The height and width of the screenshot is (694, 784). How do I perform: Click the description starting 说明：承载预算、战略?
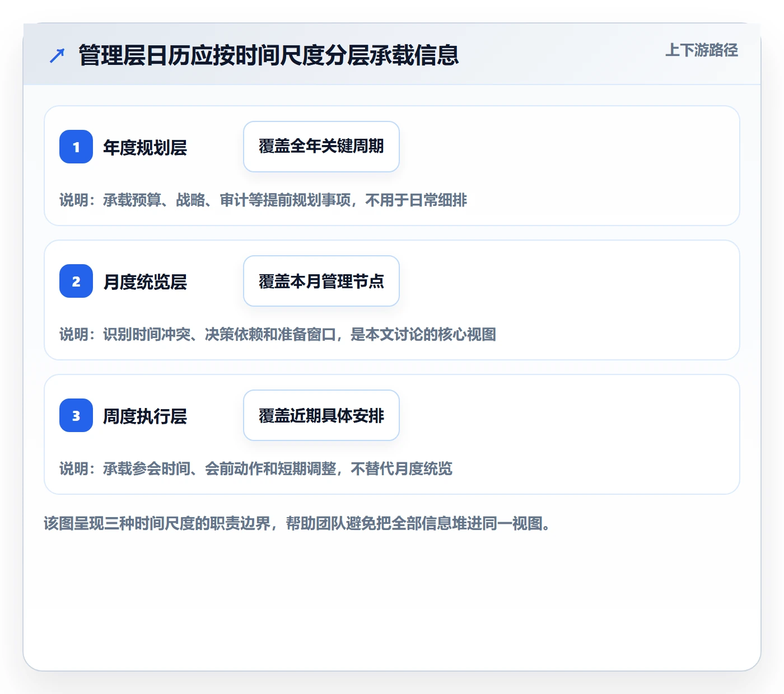coord(263,200)
